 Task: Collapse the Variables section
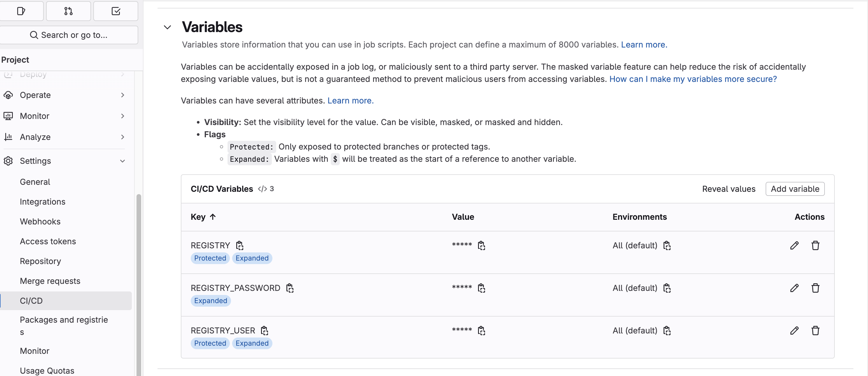tap(167, 27)
